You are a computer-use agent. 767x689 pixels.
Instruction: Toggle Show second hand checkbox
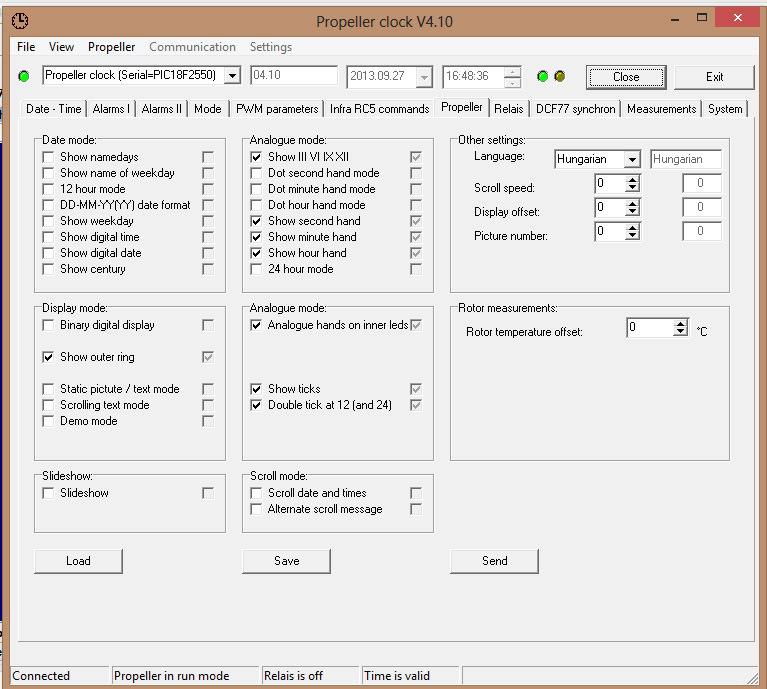256,221
